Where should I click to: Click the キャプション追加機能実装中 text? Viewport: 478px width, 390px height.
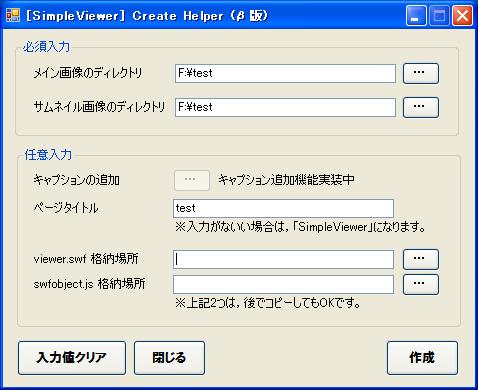click(x=286, y=180)
